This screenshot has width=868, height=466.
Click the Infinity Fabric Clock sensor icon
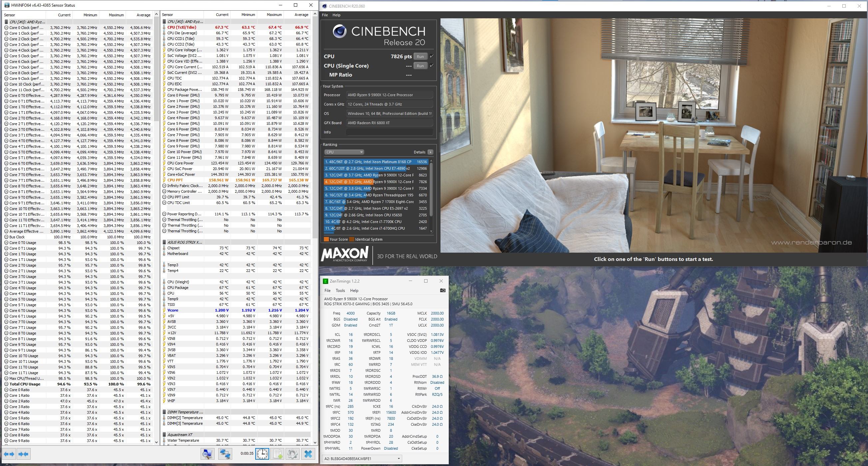(x=164, y=186)
